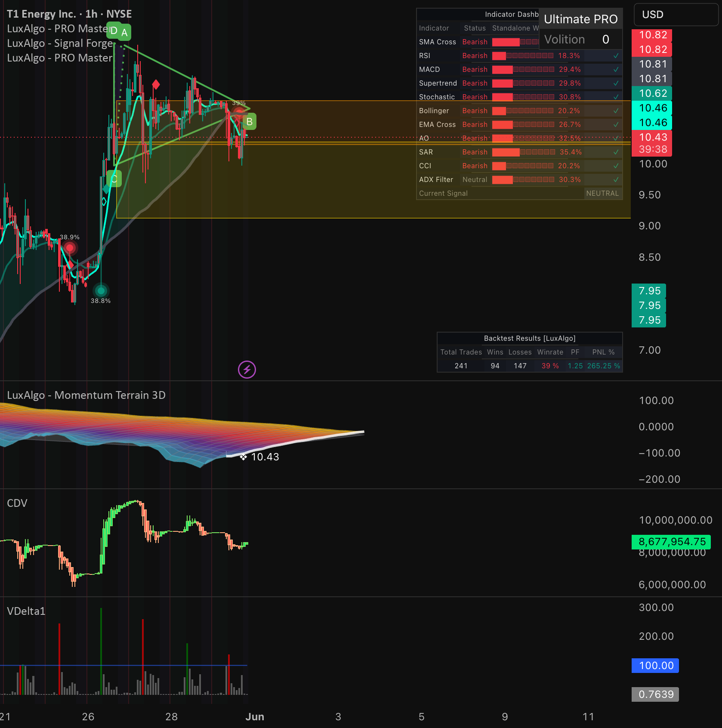Click the MACD row 29.4% value
The height and width of the screenshot is (728, 722).
click(x=570, y=69)
